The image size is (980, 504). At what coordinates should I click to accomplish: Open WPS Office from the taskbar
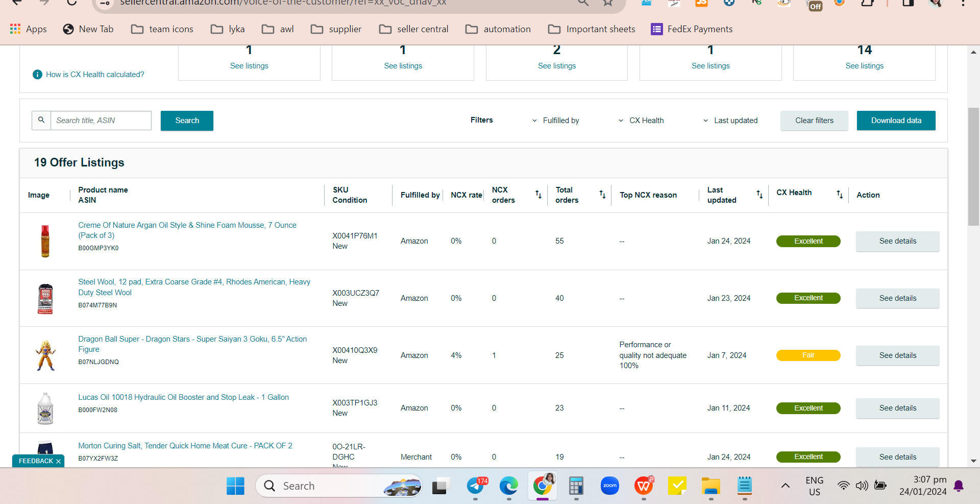tap(644, 486)
